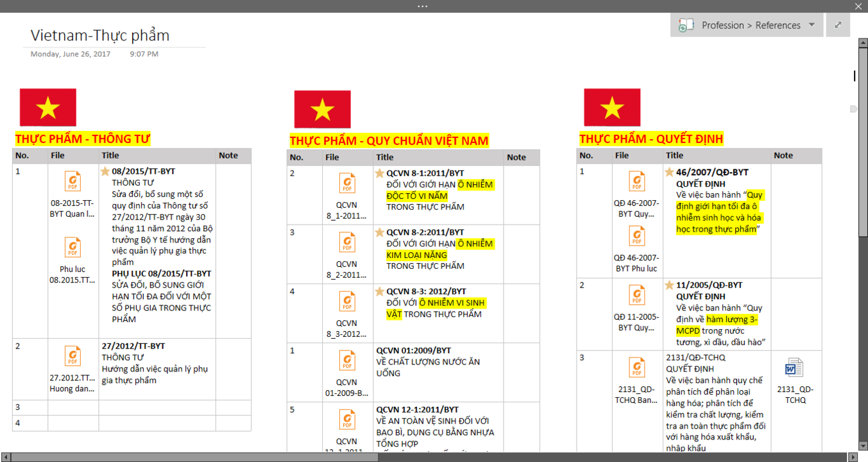The image size is (868, 462).
Task: Click the QCVN 12-1:2011/BYT title text
Action: tap(418, 409)
